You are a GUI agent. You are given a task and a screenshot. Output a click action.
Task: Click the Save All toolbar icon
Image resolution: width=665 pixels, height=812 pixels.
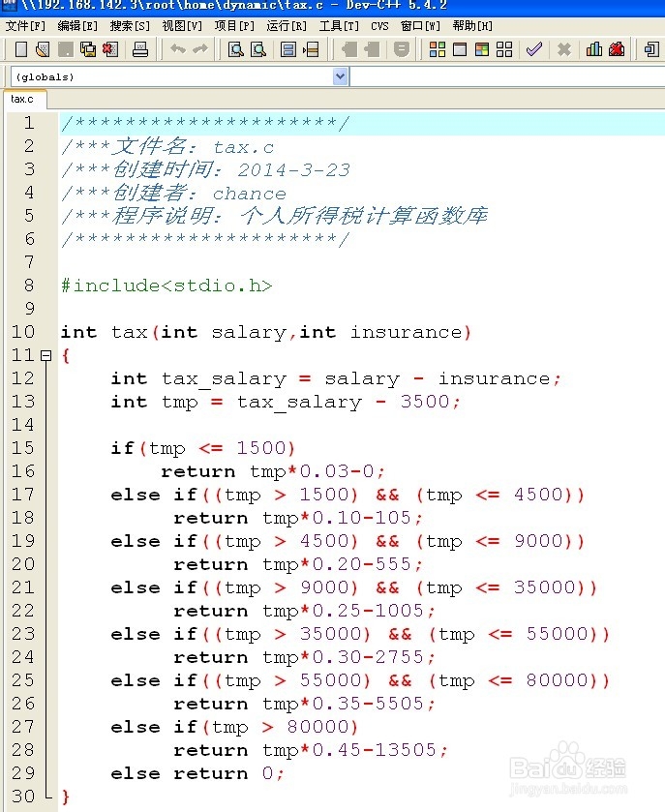(88, 49)
